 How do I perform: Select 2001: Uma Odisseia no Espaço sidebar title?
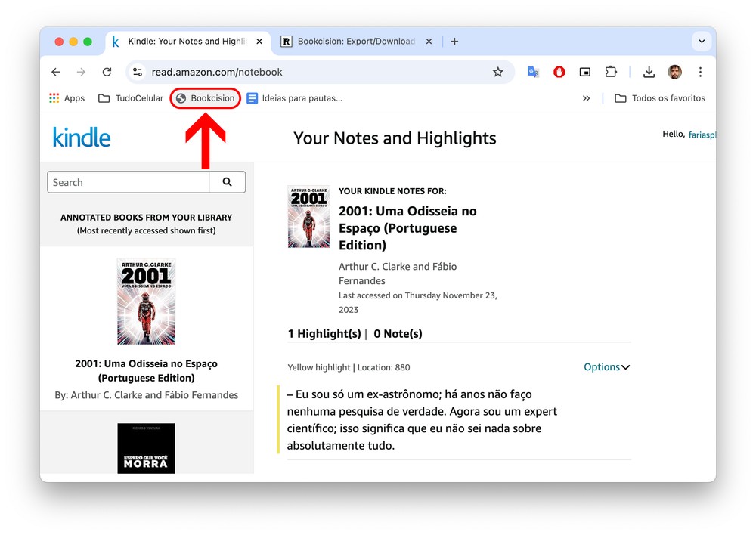click(x=146, y=370)
